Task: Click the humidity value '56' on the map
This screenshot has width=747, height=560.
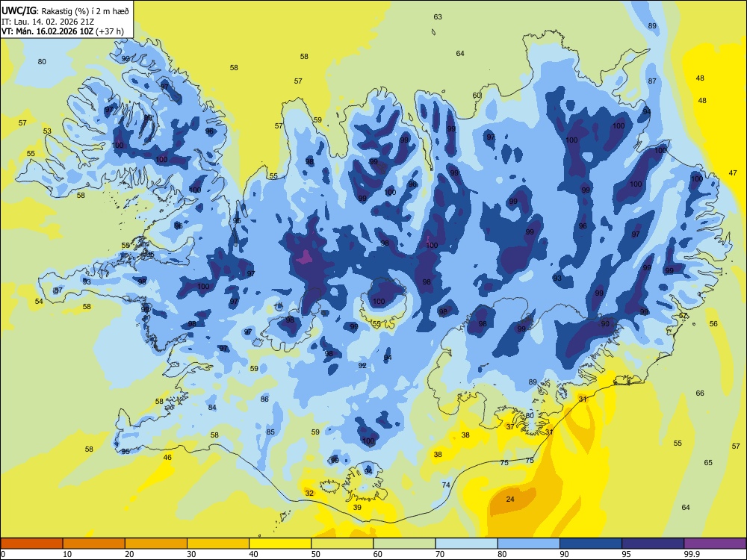Action: pyautogui.click(x=713, y=323)
